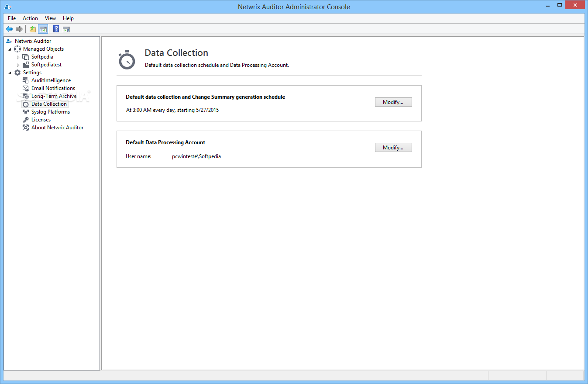
Task: Close the Netwrix Auditor Administrator Console
Action: (x=576, y=5)
